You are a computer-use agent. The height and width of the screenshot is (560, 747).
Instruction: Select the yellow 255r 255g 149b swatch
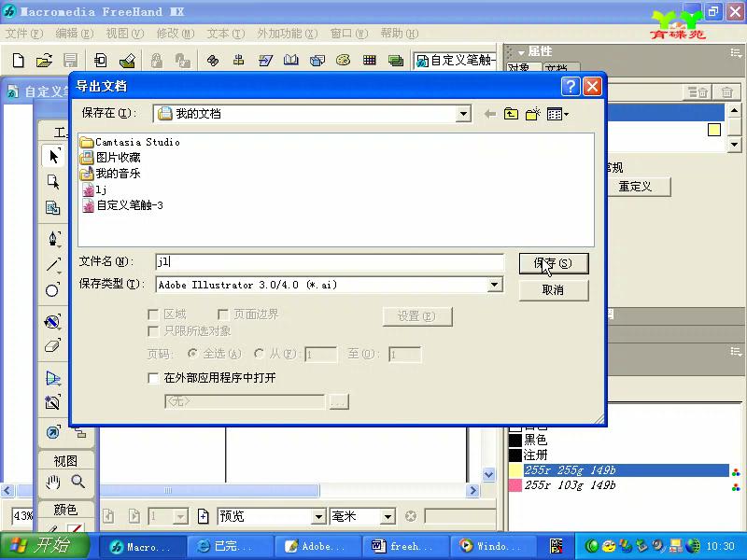click(619, 470)
